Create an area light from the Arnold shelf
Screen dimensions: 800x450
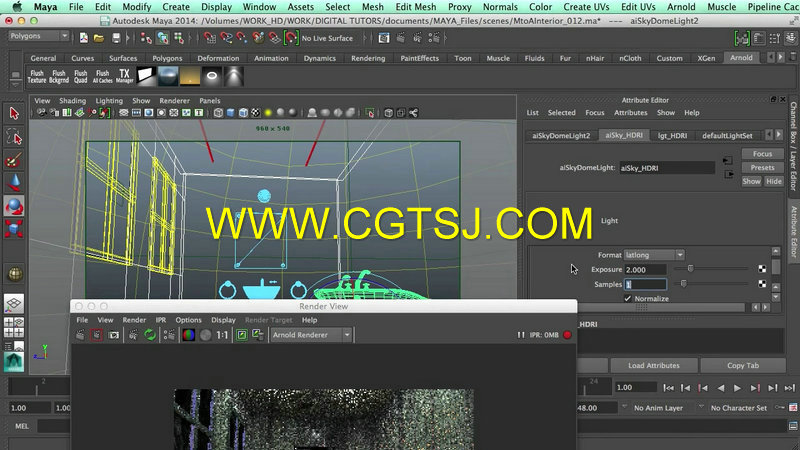[146, 77]
